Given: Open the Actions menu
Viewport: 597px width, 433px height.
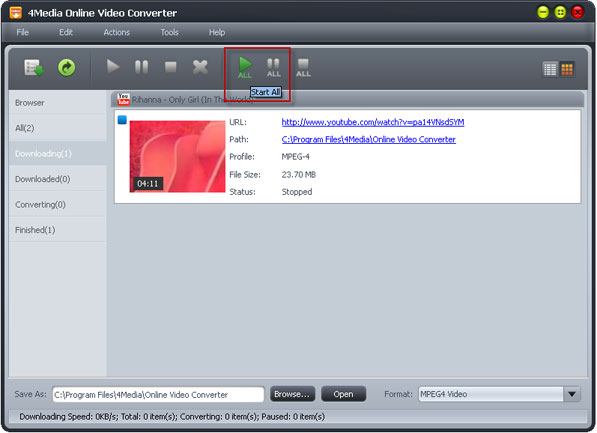Looking at the screenshot, I should 117,32.
